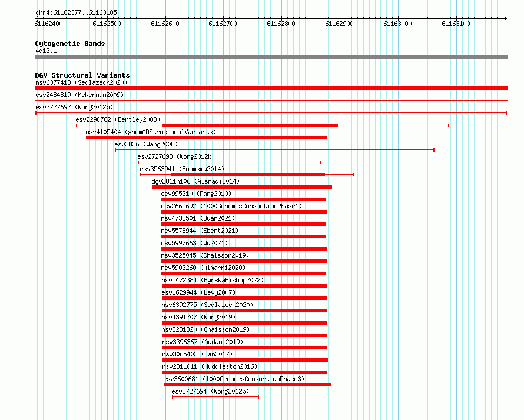Click the thick bar of esv3563941 (Boomsma2014)
Screen dimensions: 524x420
(248, 175)
